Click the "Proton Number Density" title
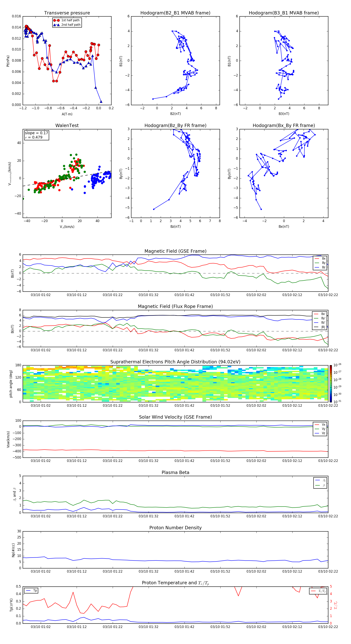 [x=175, y=528]
